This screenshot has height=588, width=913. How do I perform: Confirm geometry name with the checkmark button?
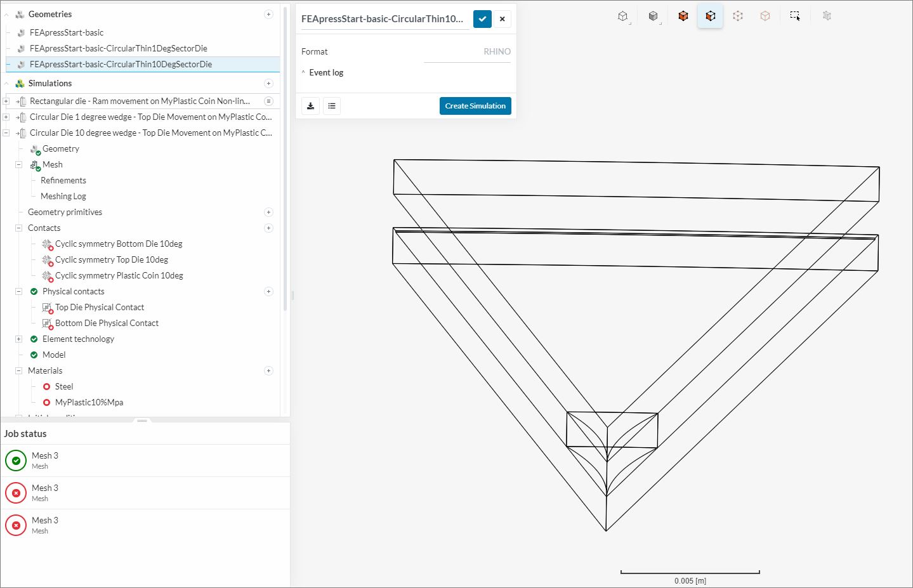click(x=482, y=19)
